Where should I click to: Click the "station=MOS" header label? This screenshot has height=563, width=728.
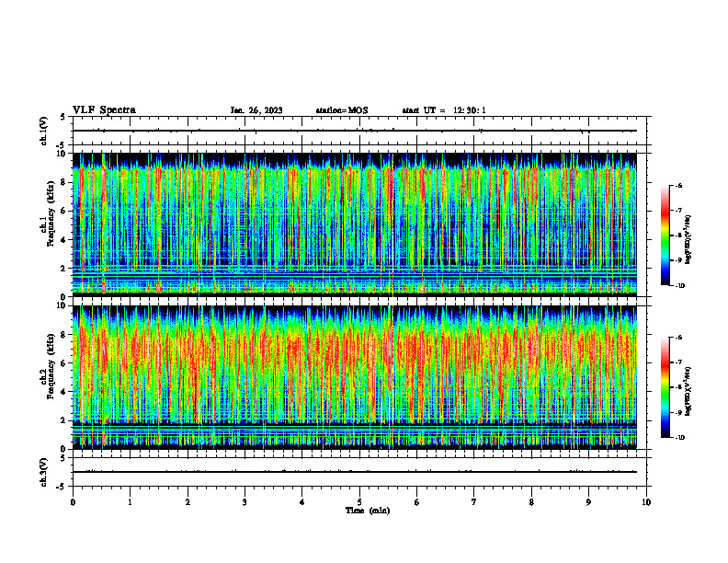[x=342, y=110]
